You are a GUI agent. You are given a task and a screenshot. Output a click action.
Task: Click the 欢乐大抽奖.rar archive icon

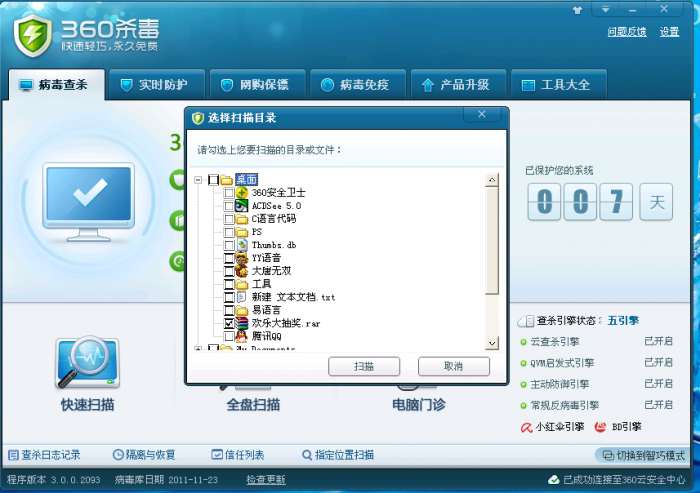coord(242,323)
